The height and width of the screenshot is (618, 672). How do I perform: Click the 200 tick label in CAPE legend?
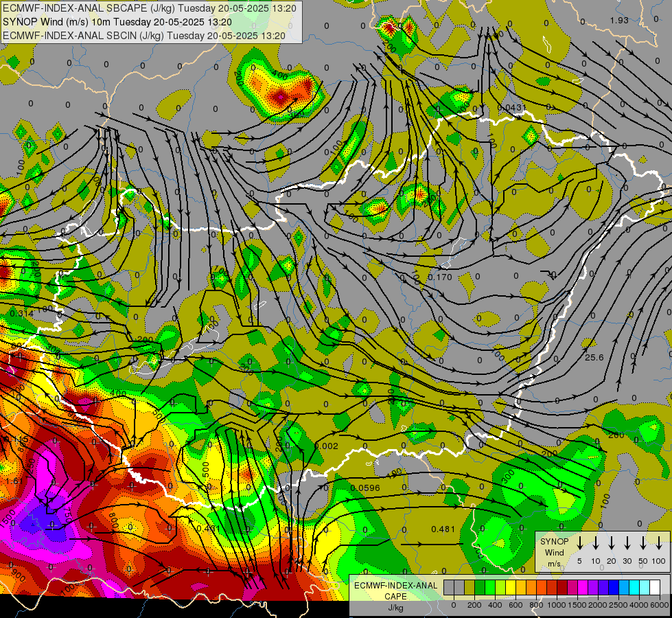click(474, 605)
